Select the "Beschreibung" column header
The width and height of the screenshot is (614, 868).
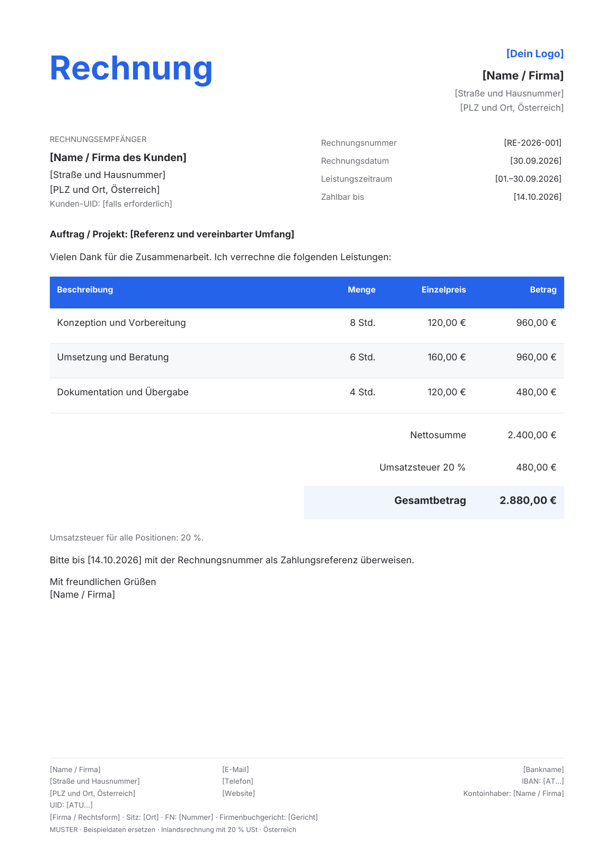pyautogui.click(x=85, y=290)
